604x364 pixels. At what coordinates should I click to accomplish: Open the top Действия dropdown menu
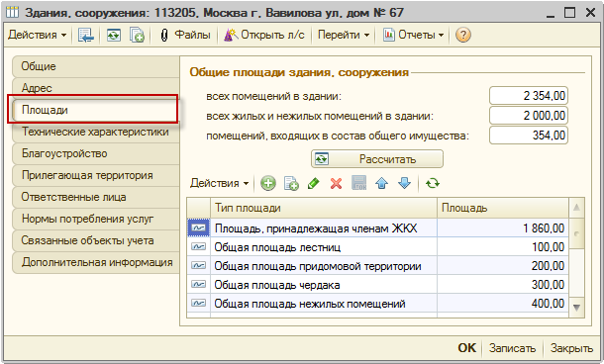[37, 35]
